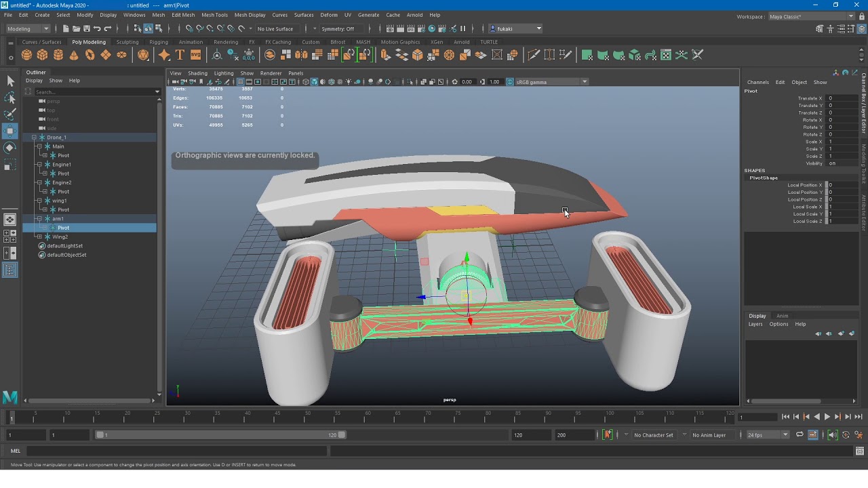This screenshot has height=488, width=868.
Task: Click the Redo arrow icon
Action: [107, 28]
